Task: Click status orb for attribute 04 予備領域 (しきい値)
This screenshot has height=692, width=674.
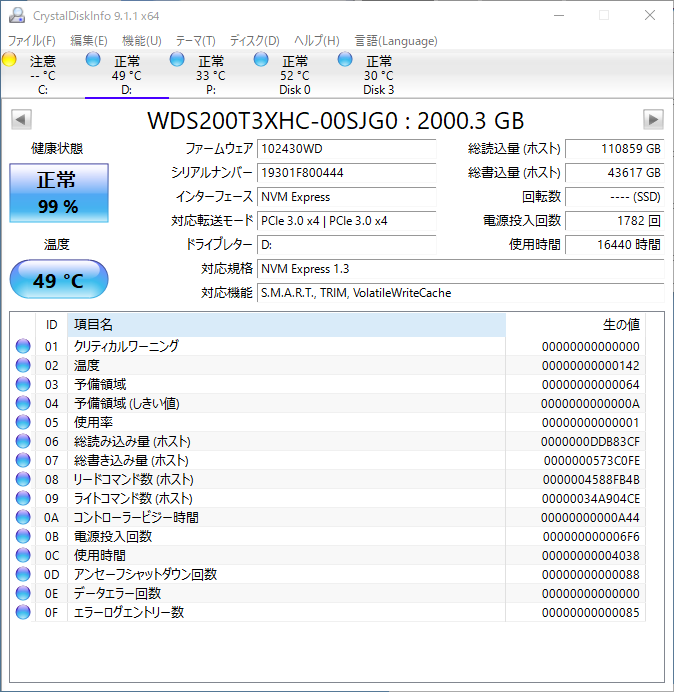Action: pos(23,403)
